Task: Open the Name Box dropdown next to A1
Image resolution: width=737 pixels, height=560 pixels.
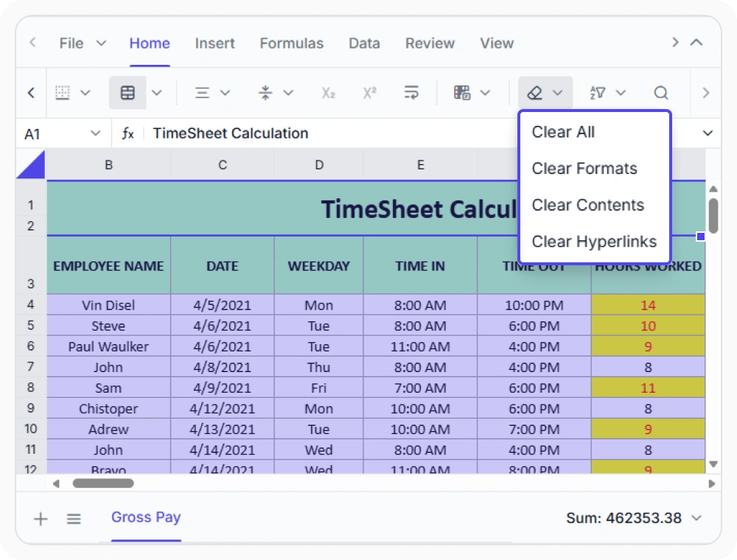Action: click(95, 133)
